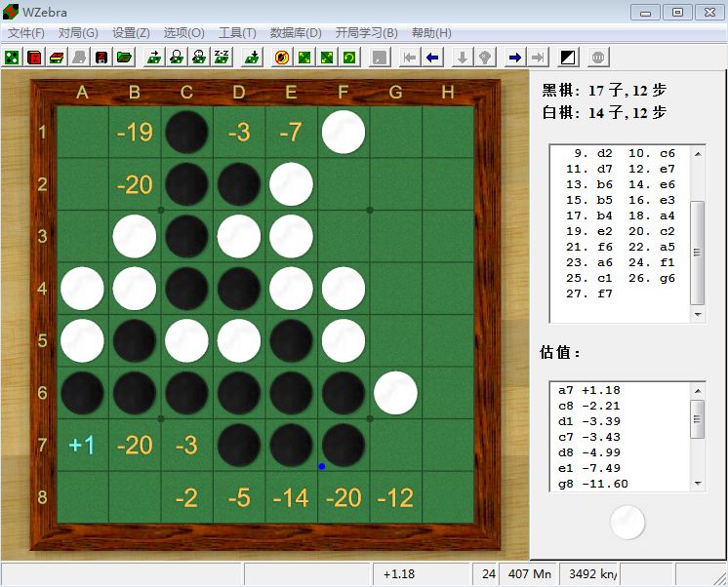Play the -20 move at square B2

click(135, 184)
